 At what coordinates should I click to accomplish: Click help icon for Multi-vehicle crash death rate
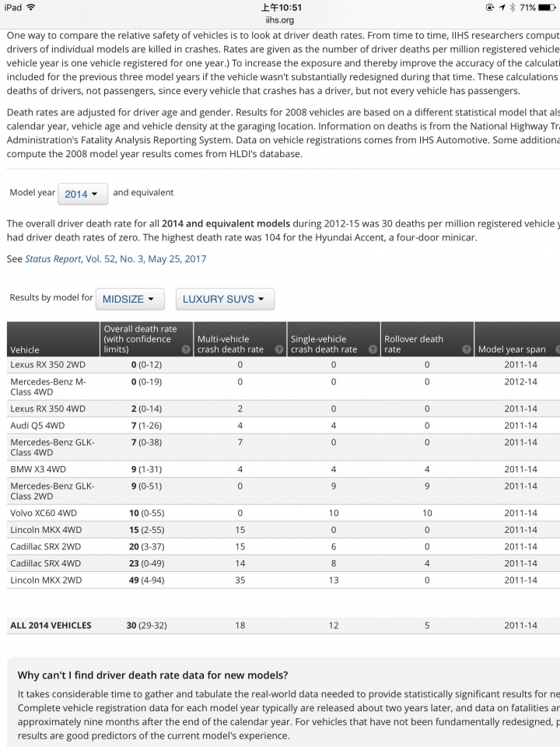pyautogui.click(x=279, y=349)
